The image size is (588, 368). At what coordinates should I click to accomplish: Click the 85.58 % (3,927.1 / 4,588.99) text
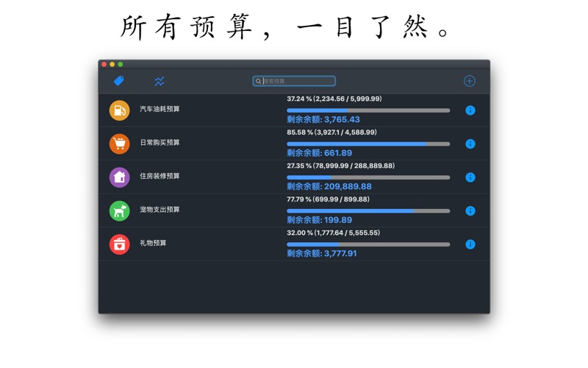point(332,132)
